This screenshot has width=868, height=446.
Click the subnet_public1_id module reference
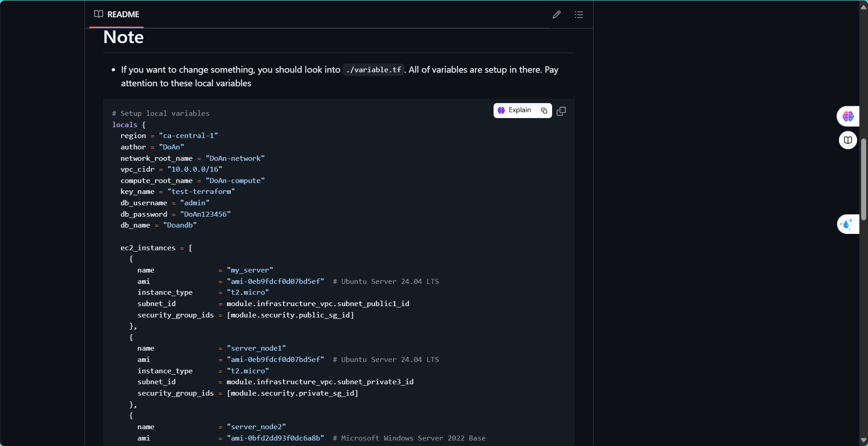pyautogui.click(x=318, y=303)
